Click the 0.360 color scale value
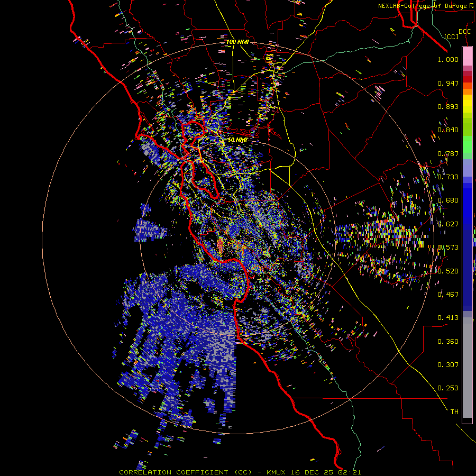This screenshot has height=476, width=476. (448, 342)
